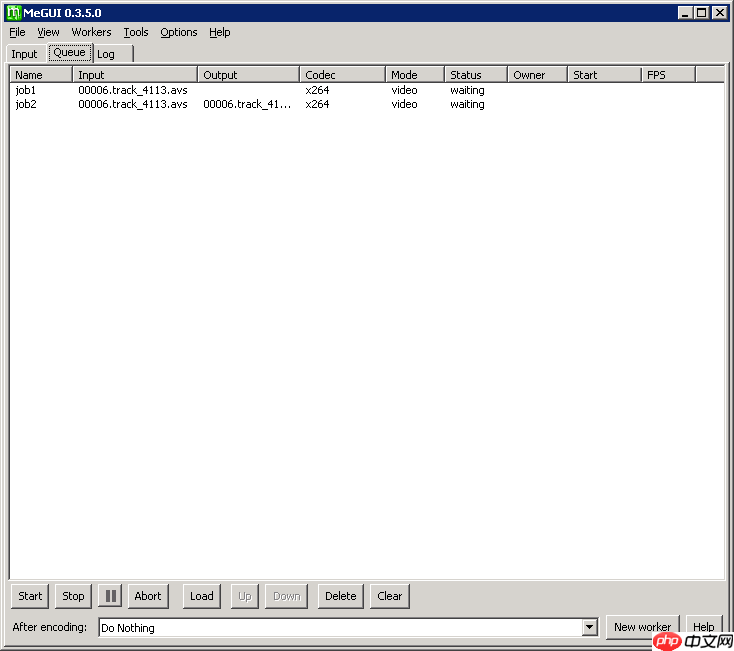This screenshot has width=734, height=651.
Task: Open the Options menu
Action: [179, 32]
